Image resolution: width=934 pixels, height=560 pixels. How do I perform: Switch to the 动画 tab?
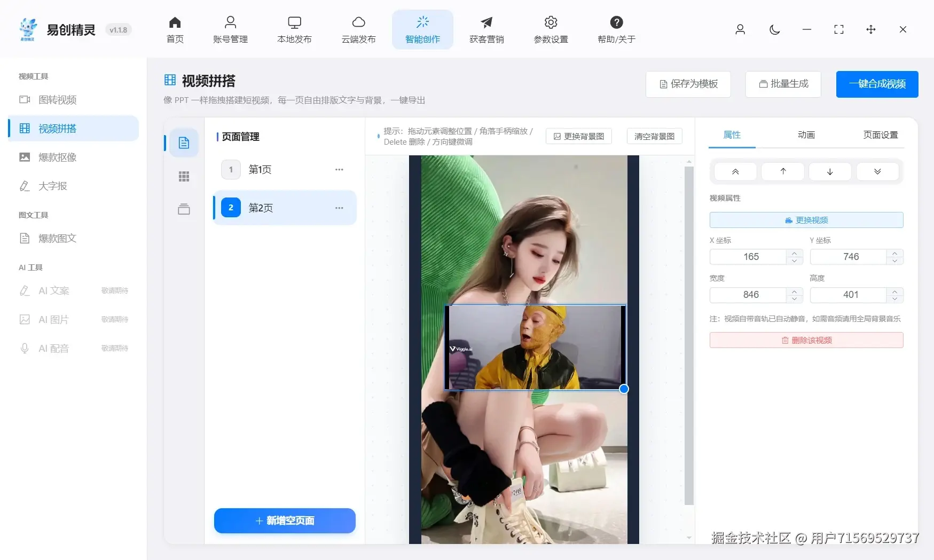click(806, 135)
